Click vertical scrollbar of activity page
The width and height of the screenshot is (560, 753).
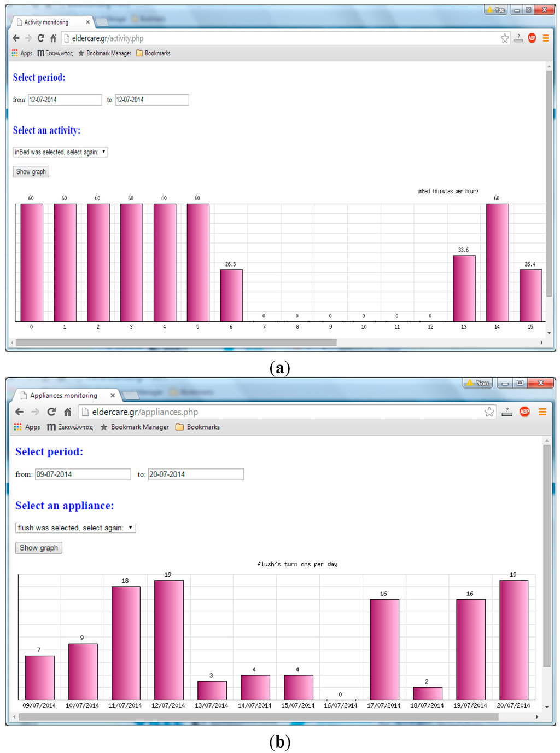549,183
